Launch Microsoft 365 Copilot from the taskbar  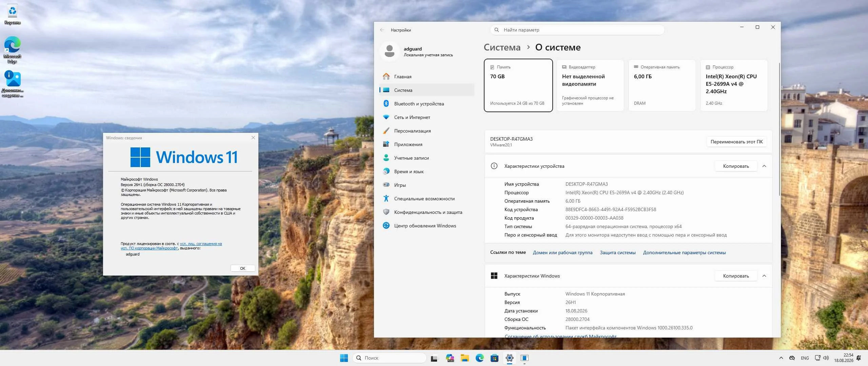tap(450, 358)
